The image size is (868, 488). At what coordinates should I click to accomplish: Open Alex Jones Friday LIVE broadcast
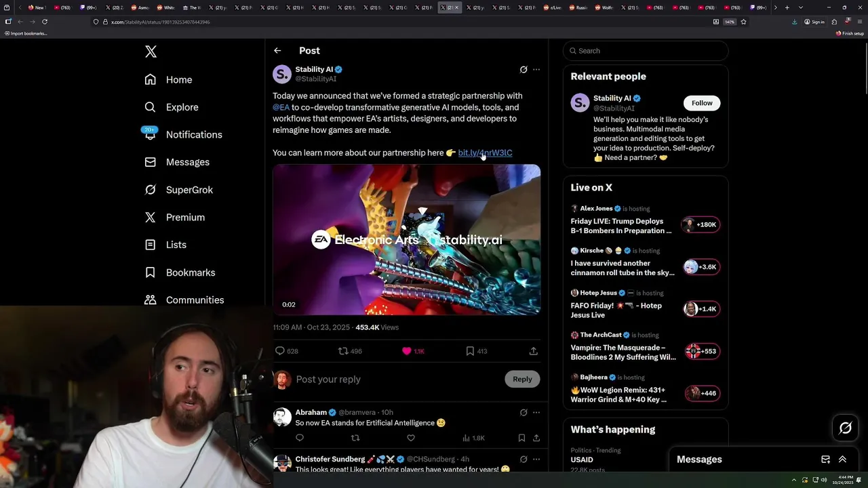646,220
